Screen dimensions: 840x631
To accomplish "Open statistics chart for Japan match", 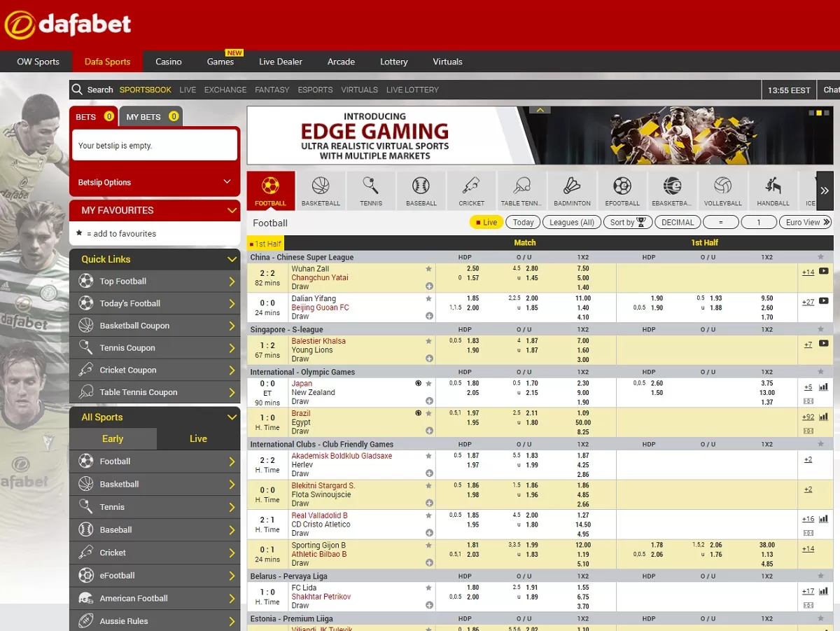I will click(x=823, y=387).
